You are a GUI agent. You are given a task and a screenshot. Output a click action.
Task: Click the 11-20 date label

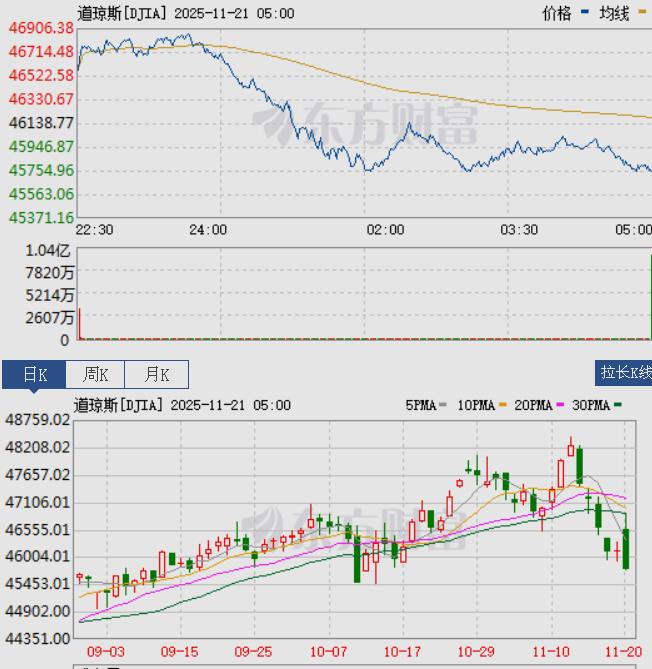623,652
